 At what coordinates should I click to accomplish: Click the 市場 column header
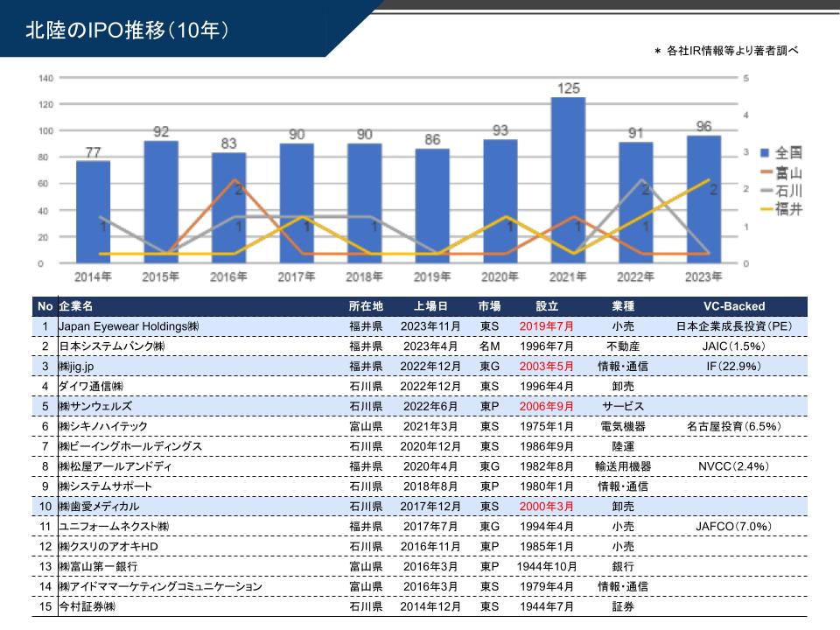489,306
